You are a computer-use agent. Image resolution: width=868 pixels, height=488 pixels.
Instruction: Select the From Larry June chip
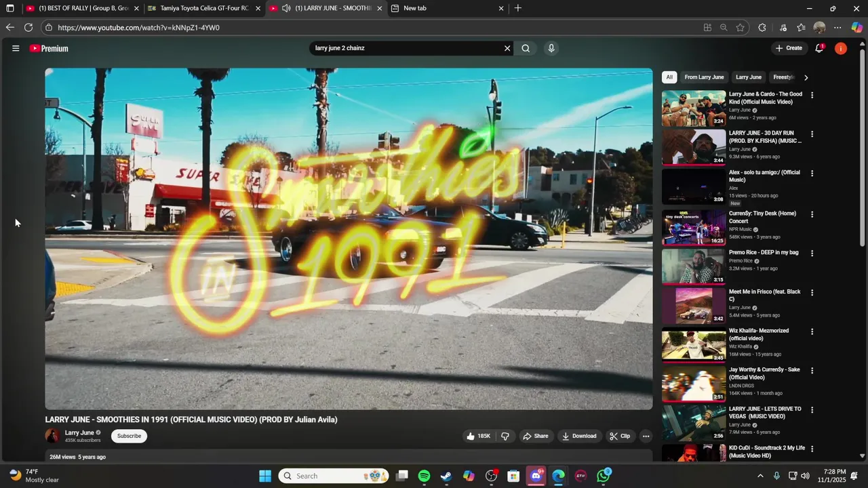[704, 77]
